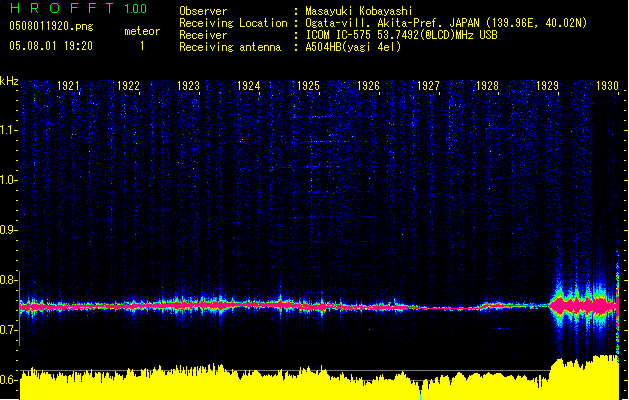Viewport: 629px width, 400px height.
Task: Click the Receiver label
Action: [x=203, y=35]
